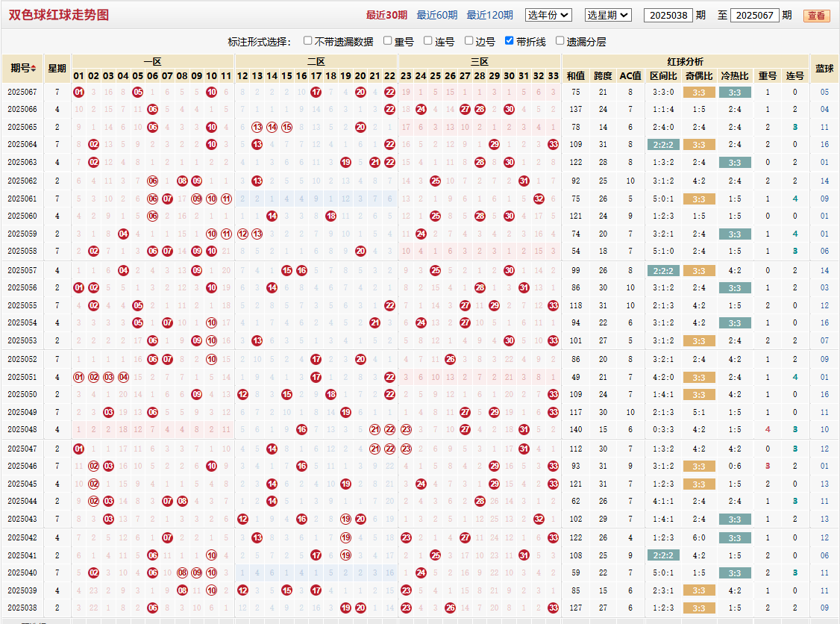The image size is (840, 624).
Task: Show 最近60期 results
Action: tap(437, 15)
